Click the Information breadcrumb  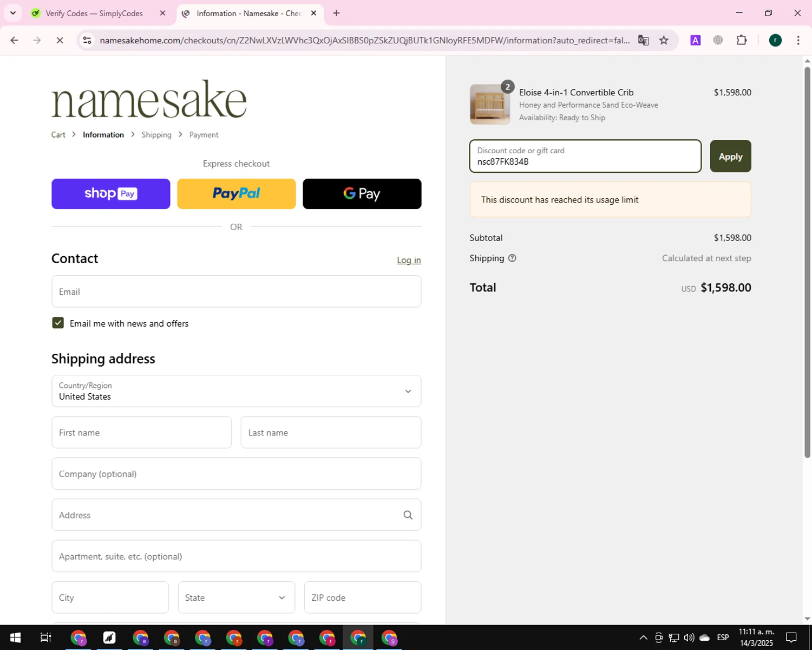pos(103,135)
